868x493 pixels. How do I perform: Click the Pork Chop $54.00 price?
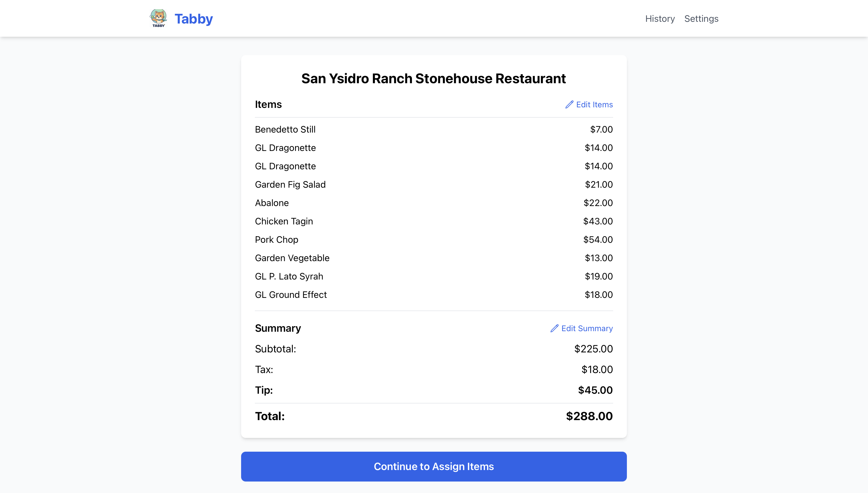pos(598,240)
